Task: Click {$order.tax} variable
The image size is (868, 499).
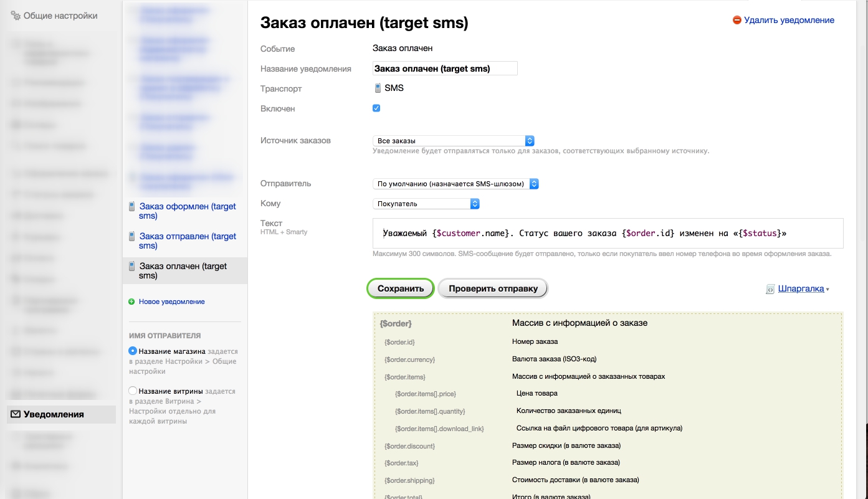Action: [401, 464]
